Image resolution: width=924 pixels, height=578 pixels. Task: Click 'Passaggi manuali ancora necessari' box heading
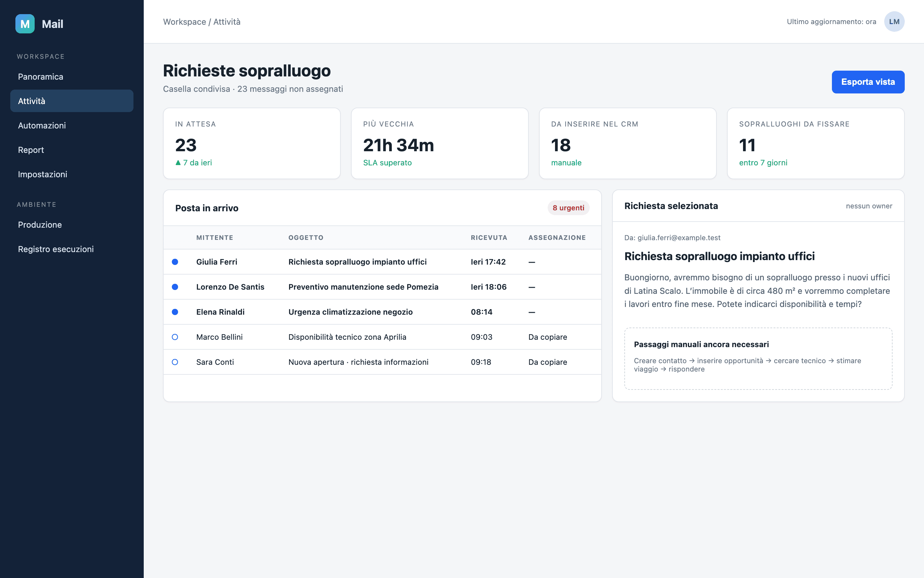701,345
